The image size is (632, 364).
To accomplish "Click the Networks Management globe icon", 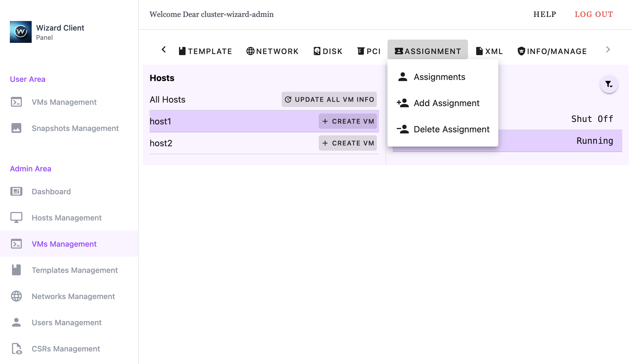I will (16, 296).
